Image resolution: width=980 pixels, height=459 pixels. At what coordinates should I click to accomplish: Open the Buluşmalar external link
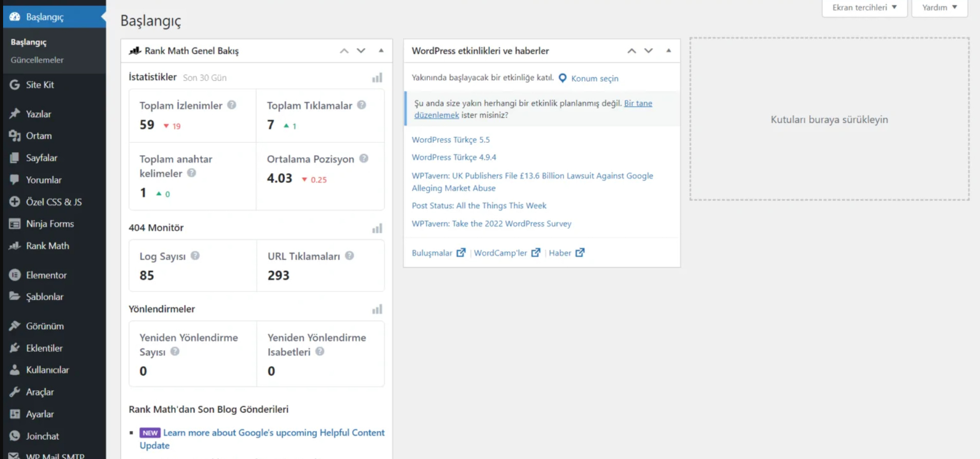point(438,253)
